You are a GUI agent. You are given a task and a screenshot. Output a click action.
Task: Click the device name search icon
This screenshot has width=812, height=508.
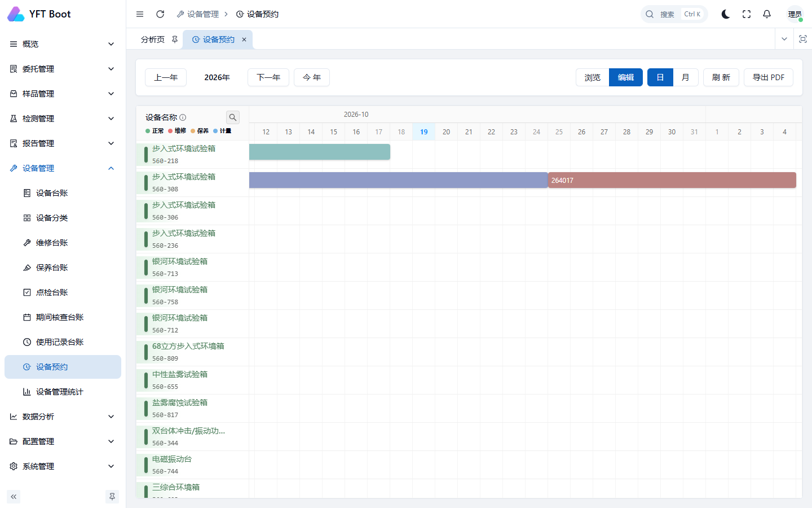pos(233,117)
